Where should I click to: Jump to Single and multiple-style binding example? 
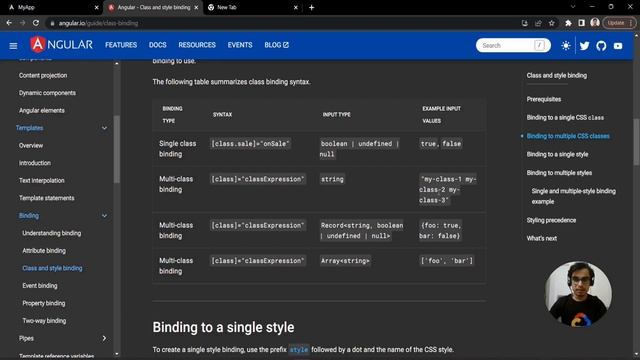tap(573, 196)
